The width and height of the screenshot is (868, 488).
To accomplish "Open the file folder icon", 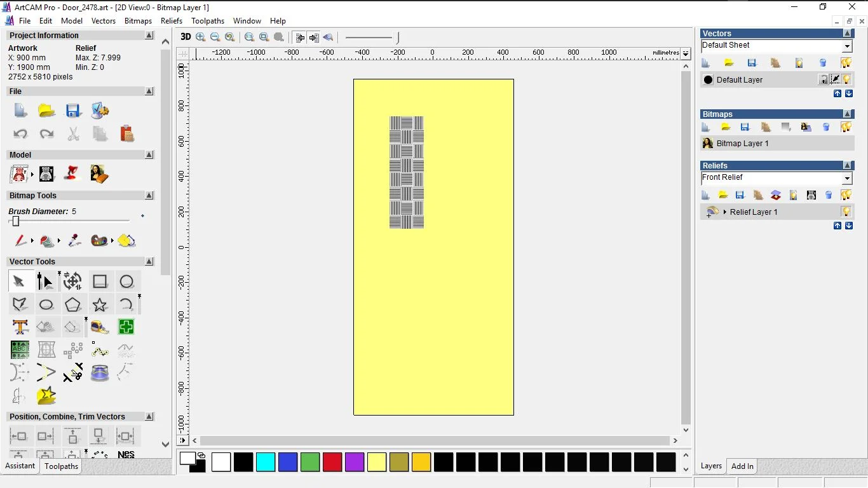I will 46,111.
